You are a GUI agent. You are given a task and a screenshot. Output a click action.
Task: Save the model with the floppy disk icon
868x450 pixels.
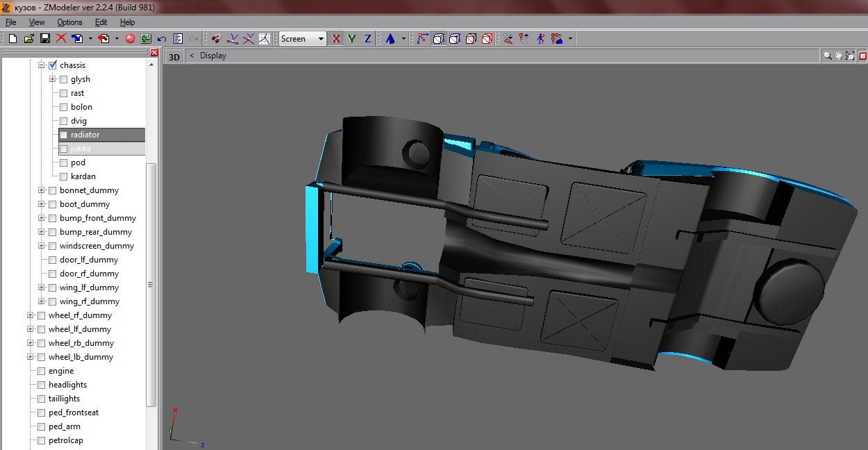pyautogui.click(x=44, y=39)
